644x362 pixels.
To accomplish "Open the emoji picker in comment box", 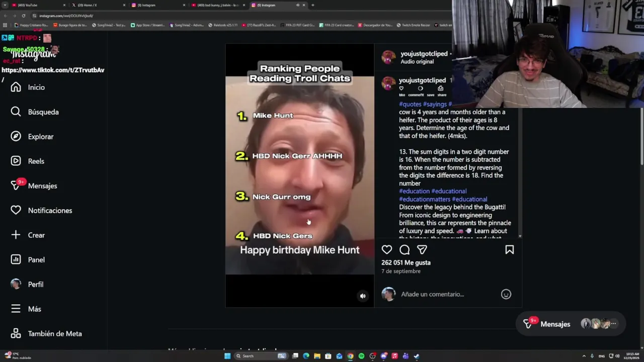I will (x=506, y=294).
